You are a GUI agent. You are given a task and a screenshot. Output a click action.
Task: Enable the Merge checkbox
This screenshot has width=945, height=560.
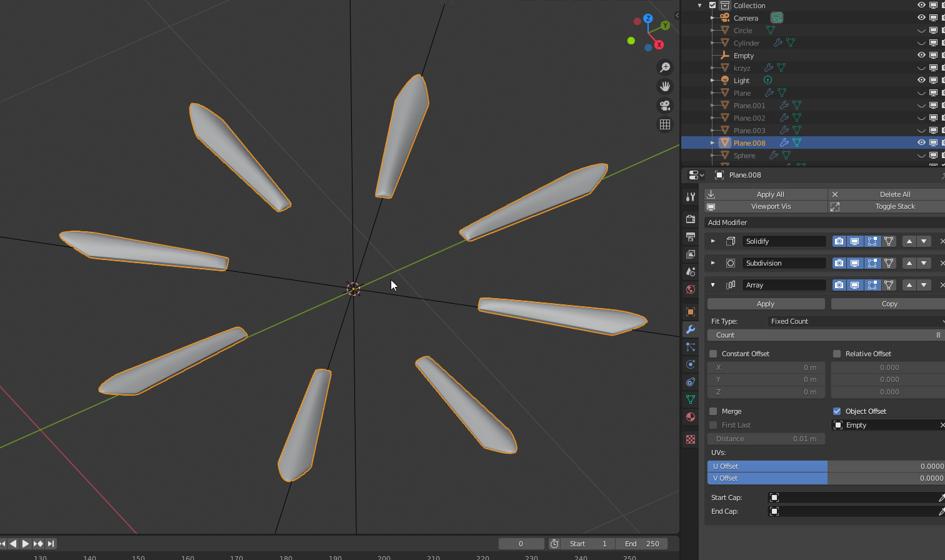713,411
